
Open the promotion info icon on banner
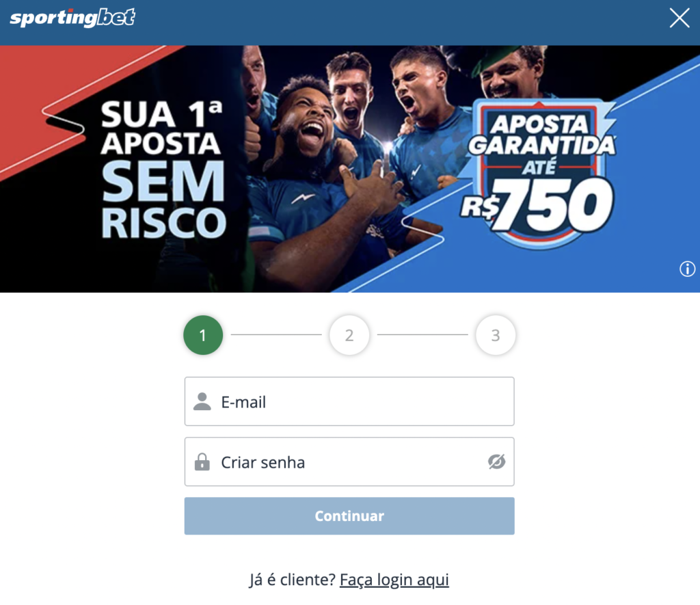click(687, 269)
